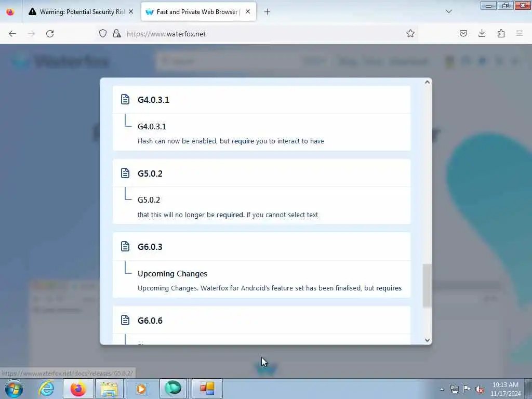Open the muted volume tray icon
532x399 pixels.
click(x=480, y=389)
